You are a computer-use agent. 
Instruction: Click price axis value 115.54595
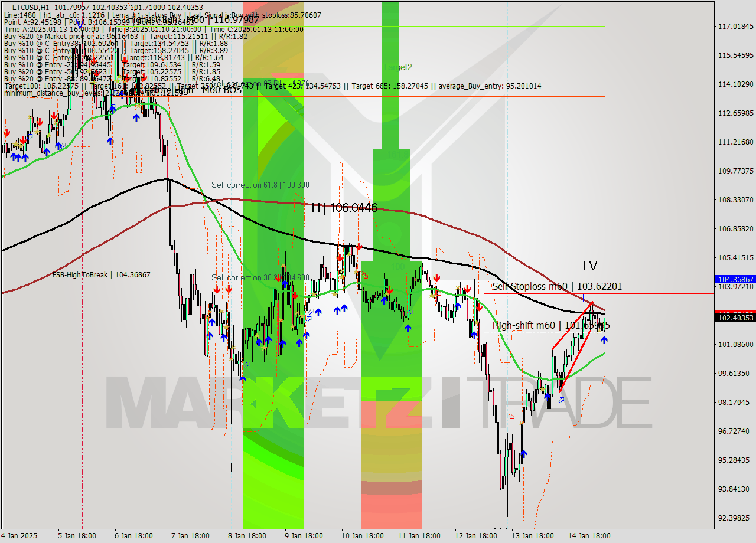tap(735, 55)
